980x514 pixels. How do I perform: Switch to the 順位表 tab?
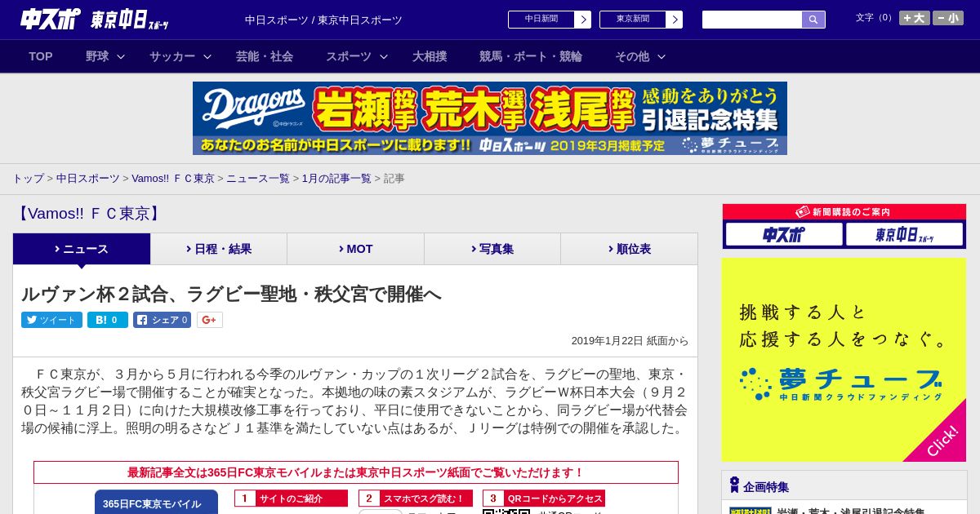pos(629,249)
